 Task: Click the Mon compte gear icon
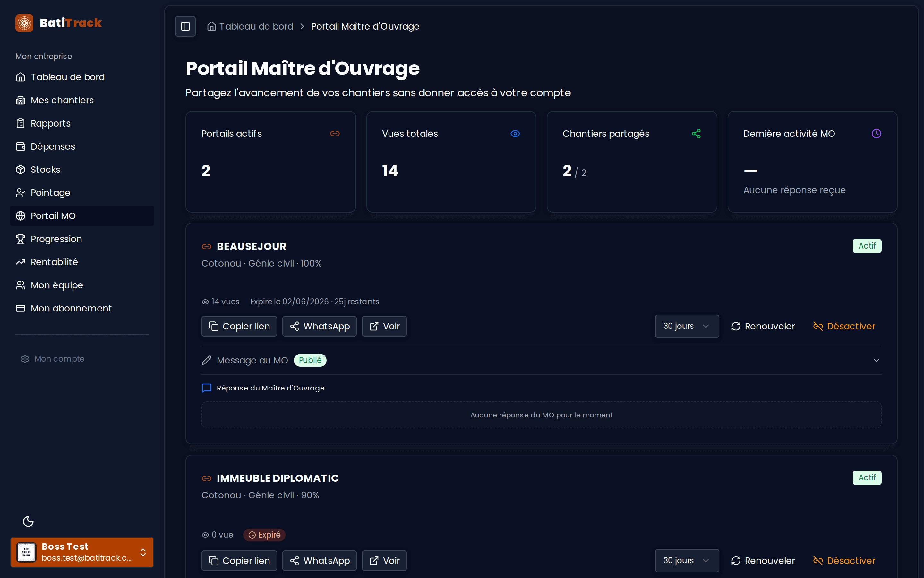[25, 359]
